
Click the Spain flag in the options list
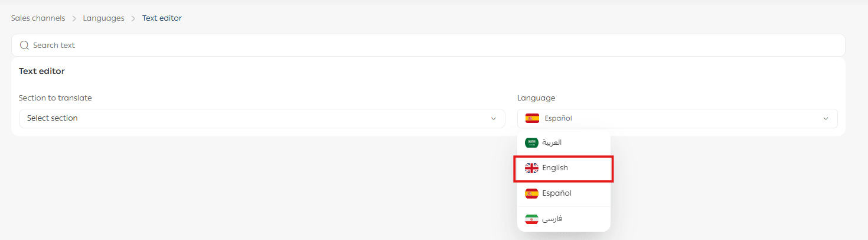pyautogui.click(x=531, y=193)
